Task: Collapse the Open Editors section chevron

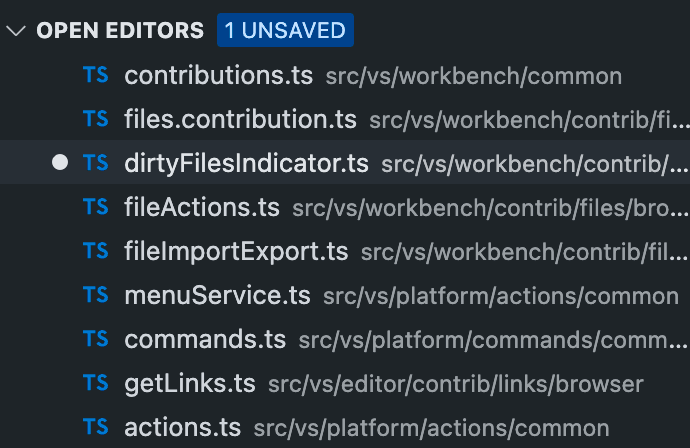Action: [16, 31]
